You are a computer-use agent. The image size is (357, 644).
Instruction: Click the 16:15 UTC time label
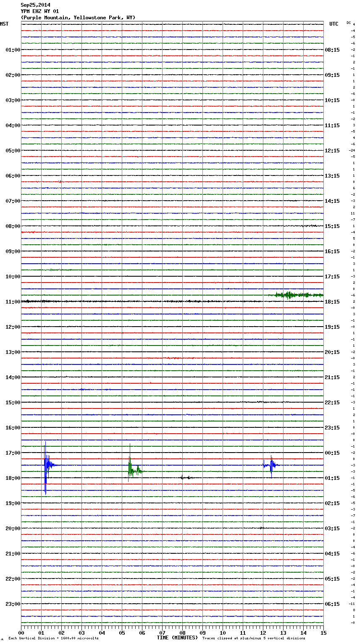(x=332, y=251)
